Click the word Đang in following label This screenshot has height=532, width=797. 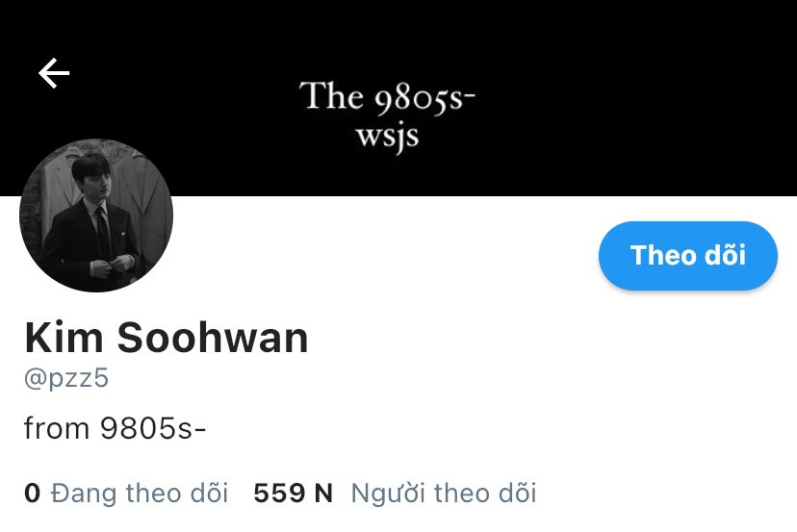(84, 494)
